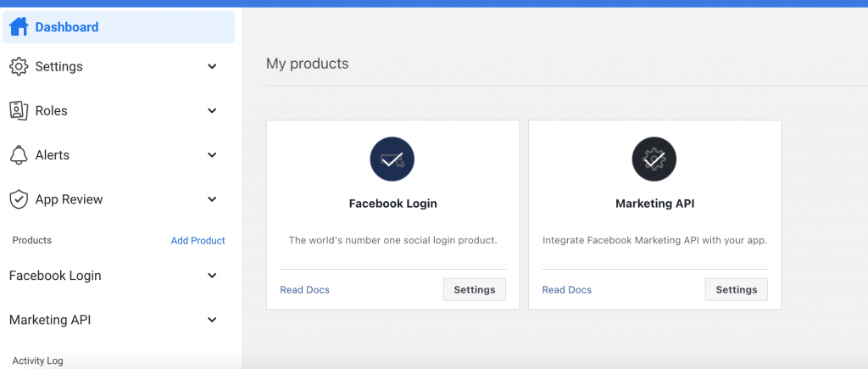
Task: Open the Dashboard menu item
Action: click(67, 27)
